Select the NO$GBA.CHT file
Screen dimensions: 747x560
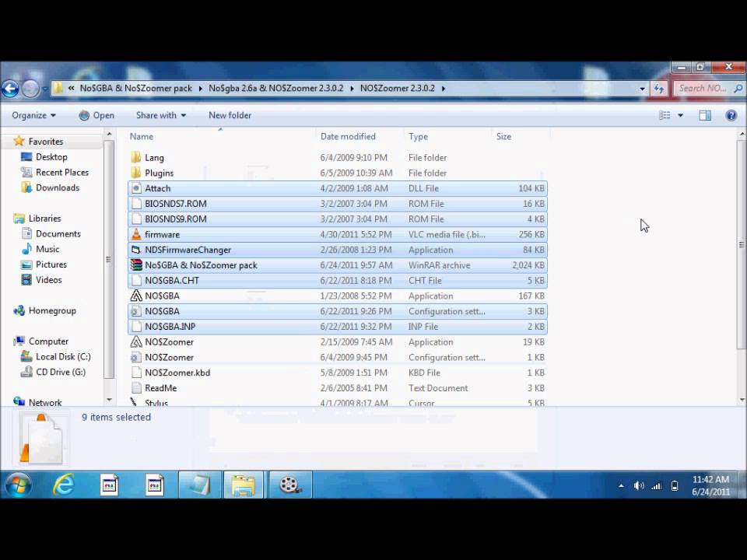pos(337,281)
